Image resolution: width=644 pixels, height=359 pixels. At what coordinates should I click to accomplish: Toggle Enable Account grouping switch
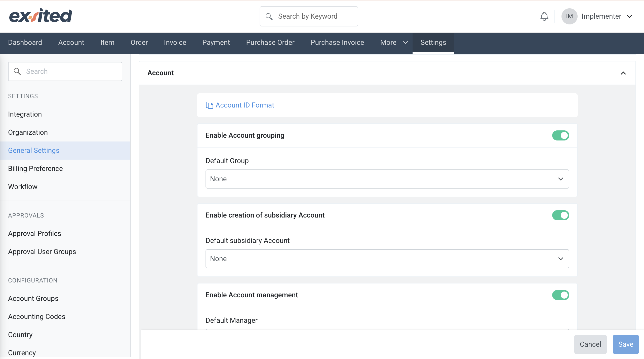click(560, 135)
